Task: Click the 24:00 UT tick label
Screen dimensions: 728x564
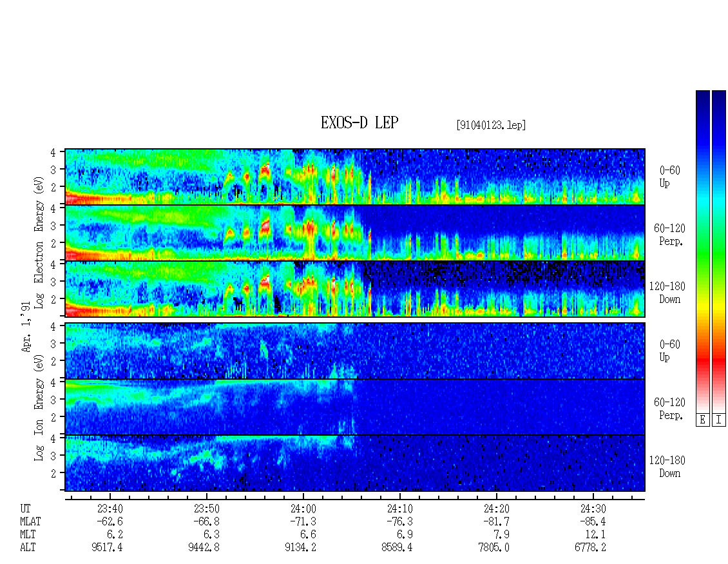Action: click(x=303, y=509)
